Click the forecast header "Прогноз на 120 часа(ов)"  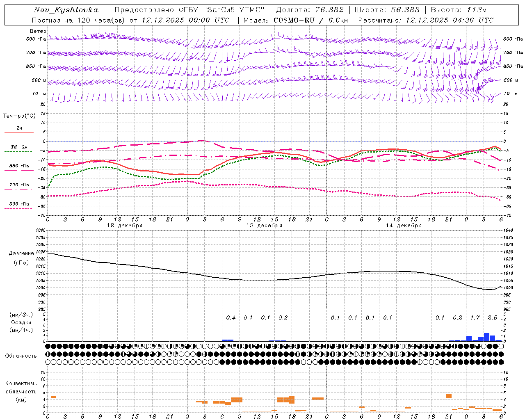coord(79,20)
